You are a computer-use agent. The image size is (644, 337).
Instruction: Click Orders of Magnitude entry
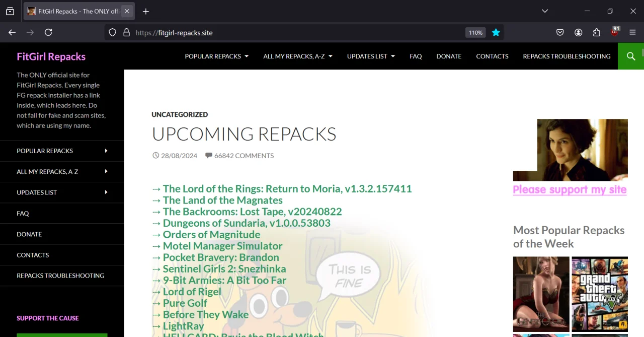tap(211, 234)
